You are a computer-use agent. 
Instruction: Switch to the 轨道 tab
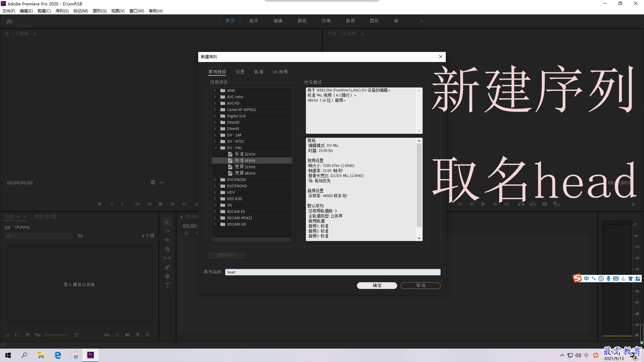(259, 72)
